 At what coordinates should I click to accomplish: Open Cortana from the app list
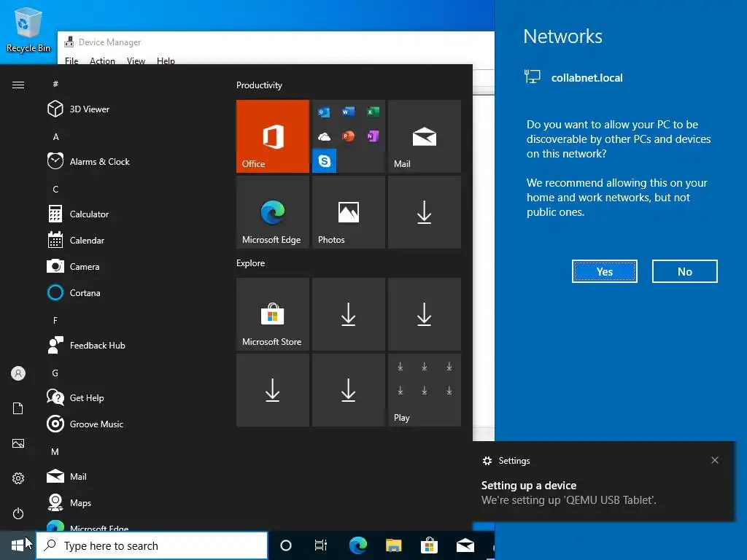tap(128, 292)
